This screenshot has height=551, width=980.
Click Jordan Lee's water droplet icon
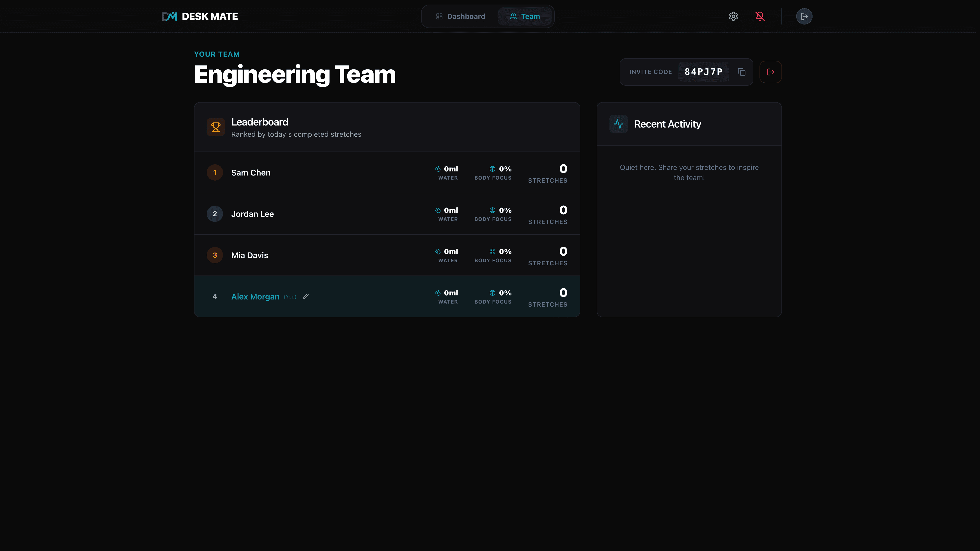pyautogui.click(x=438, y=210)
